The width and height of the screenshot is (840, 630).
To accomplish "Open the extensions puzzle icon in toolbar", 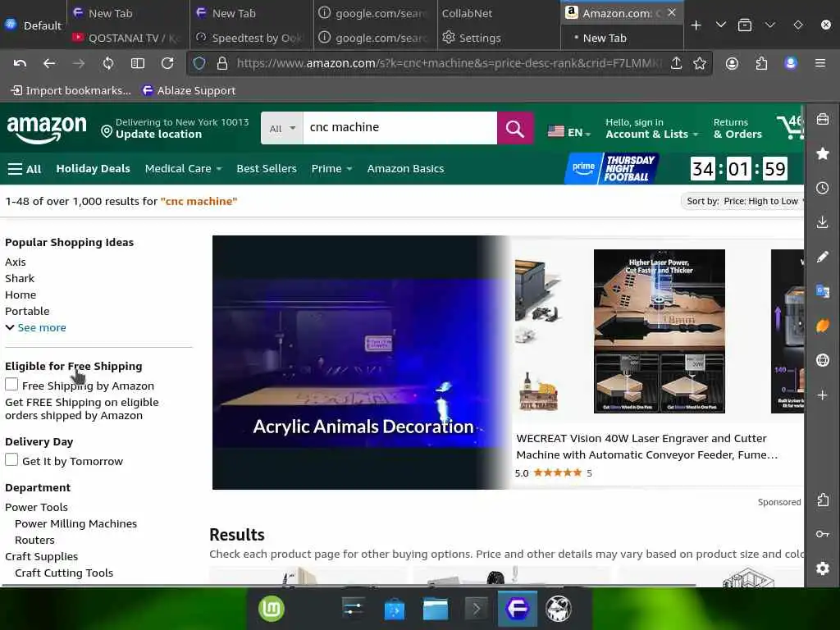I will click(x=761, y=64).
